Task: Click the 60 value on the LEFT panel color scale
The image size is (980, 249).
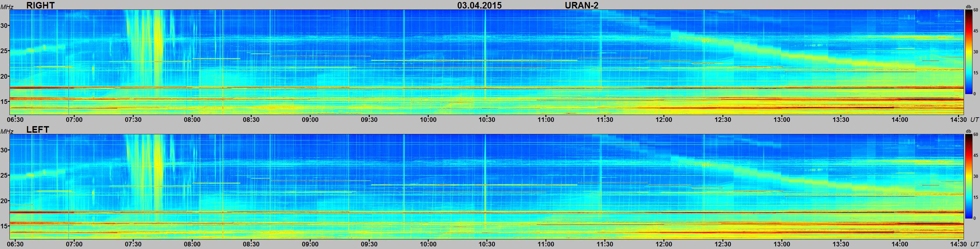Action: (975, 135)
